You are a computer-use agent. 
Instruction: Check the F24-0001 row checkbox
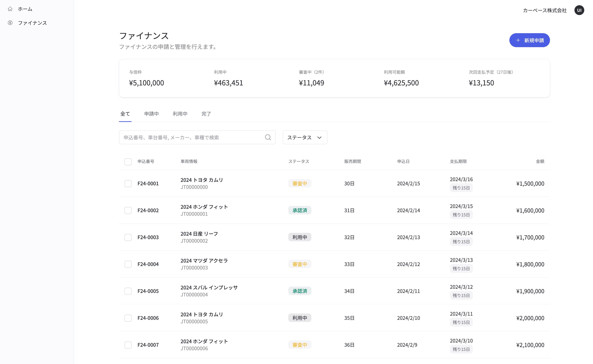[128, 183]
